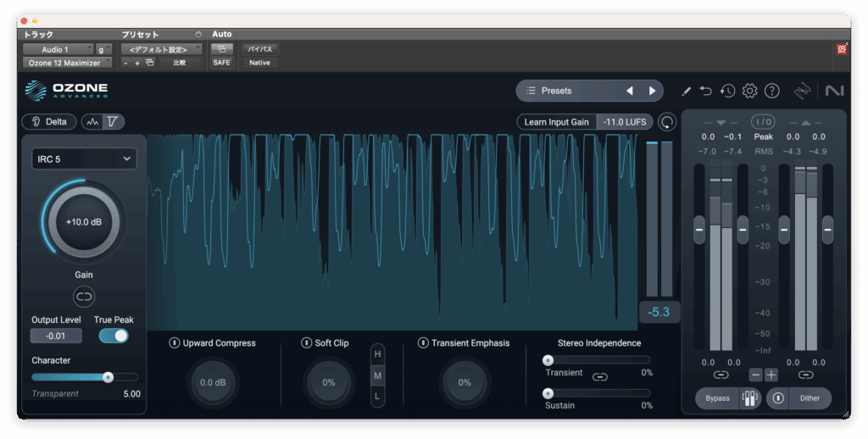Screen dimensions: 868x439
Task: Open the history clock icon
Action: tap(727, 91)
